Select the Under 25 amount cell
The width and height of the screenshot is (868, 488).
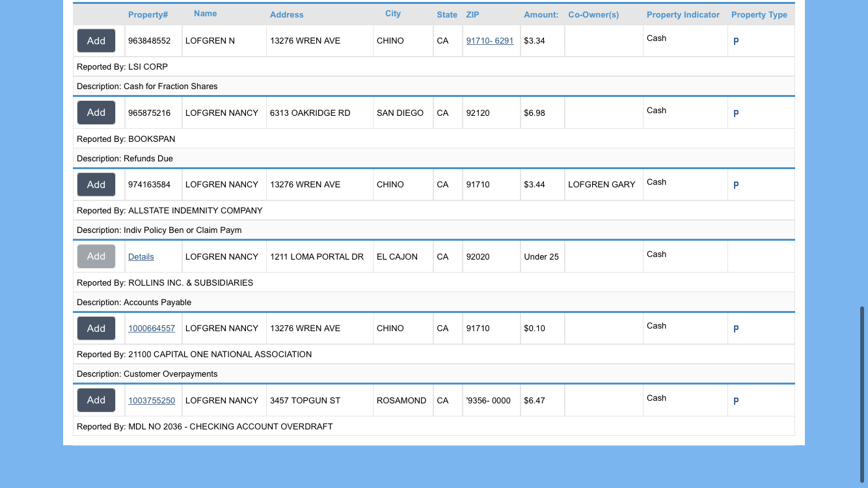pos(543,256)
